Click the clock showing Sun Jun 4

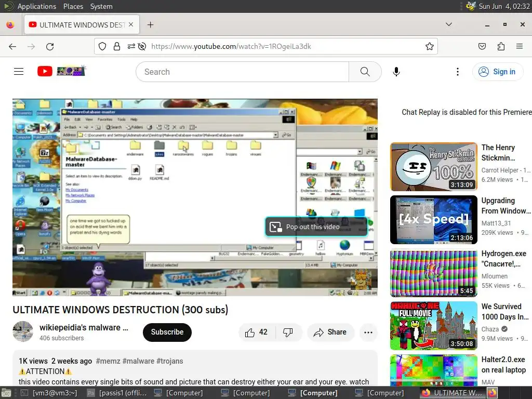(x=504, y=6)
